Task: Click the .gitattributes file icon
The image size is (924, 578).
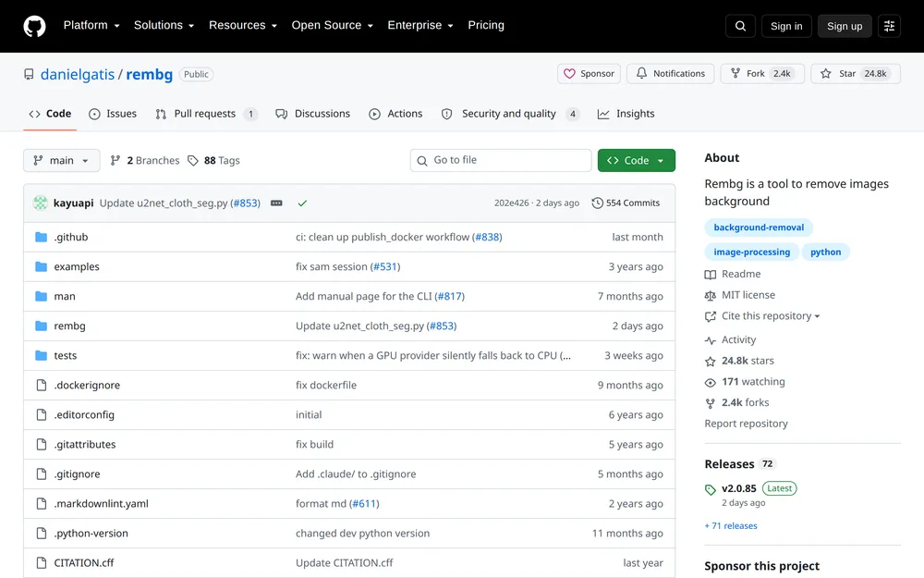Action: (42, 444)
